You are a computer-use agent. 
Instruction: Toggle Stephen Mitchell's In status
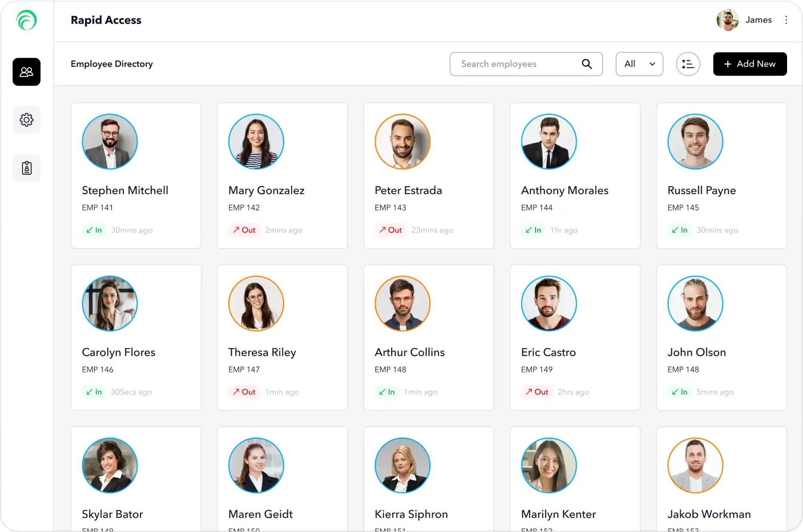coord(94,230)
